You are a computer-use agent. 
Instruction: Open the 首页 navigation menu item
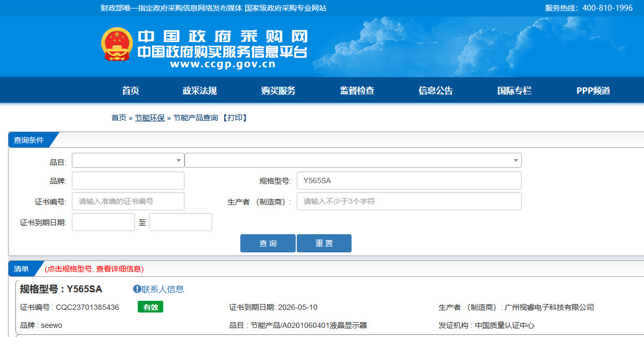point(130,91)
